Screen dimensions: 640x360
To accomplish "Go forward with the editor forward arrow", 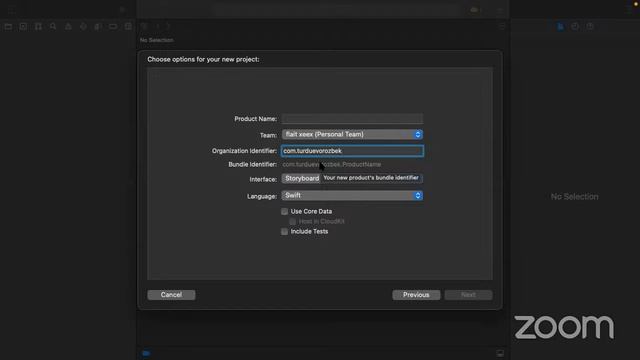I will click(167, 26).
